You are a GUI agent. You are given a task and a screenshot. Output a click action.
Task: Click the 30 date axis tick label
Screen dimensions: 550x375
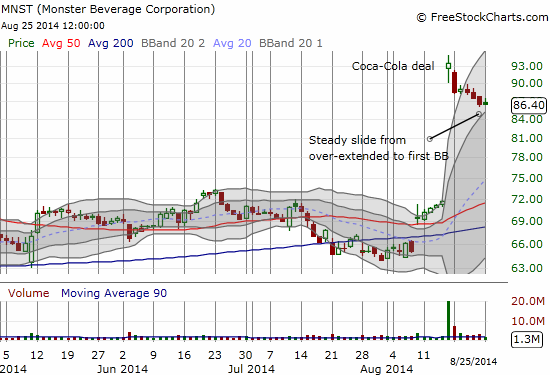coord(246,355)
